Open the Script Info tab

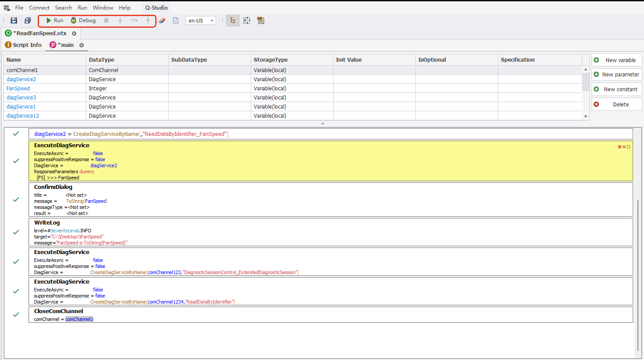tap(23, 45)
